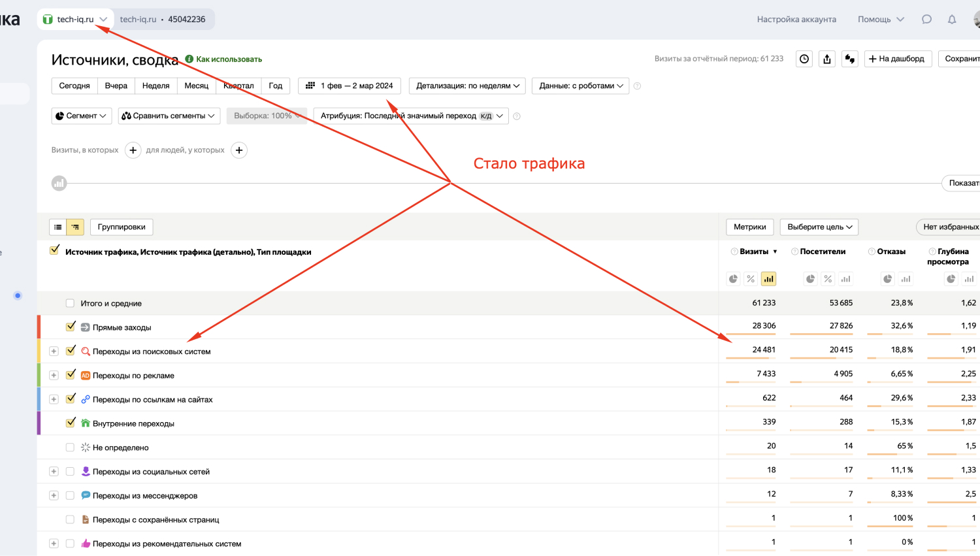980x556 pixels.
Task: Click the chart toggle icon on the timeline
Action: pyautogui.click(x=59, y=184)
